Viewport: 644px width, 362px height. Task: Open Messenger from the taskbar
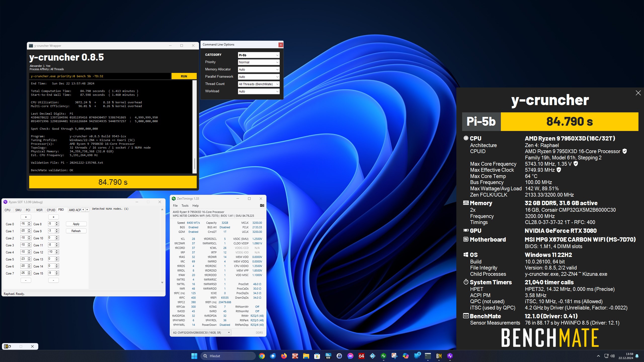tap(350, 356)
